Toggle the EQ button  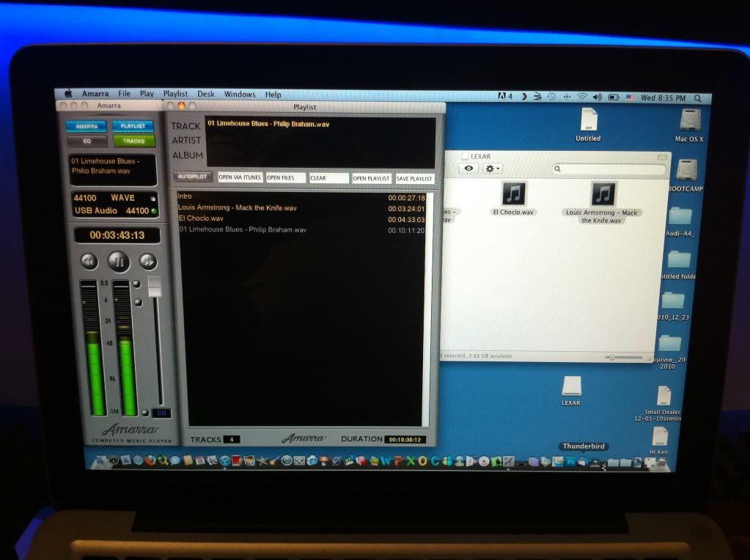pos(87,141)
